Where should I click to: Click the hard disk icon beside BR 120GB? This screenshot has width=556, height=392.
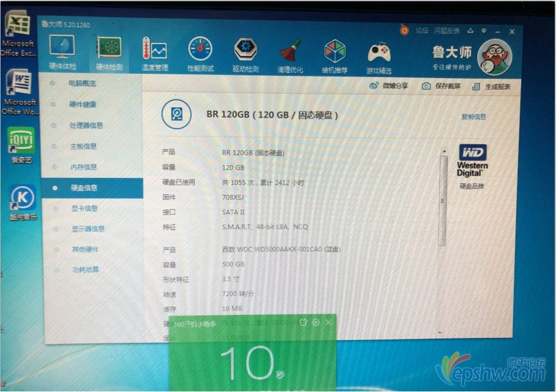pos(176,114)
